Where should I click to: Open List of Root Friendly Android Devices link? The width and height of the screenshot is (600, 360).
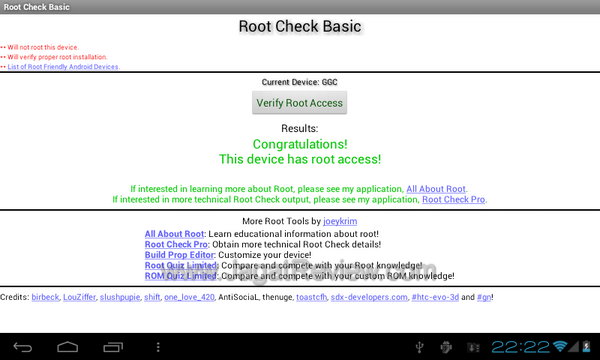pyautogui.click(x=63, y=67)
